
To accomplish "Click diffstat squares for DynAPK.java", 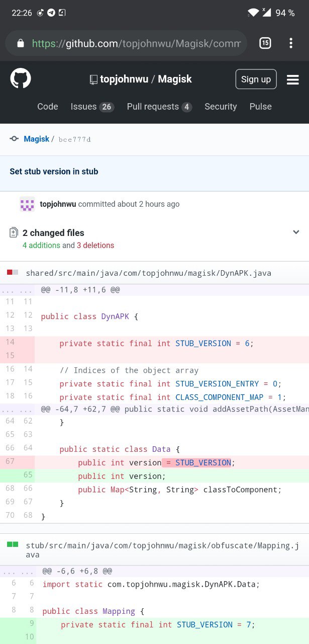I will pyautogui.click(x=13, y=273).
